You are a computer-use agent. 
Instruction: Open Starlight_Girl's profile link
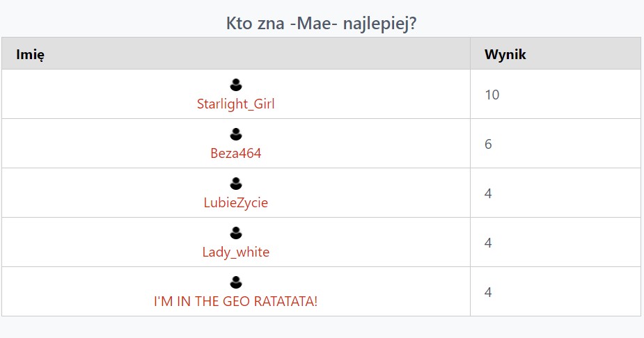(236, 104)
